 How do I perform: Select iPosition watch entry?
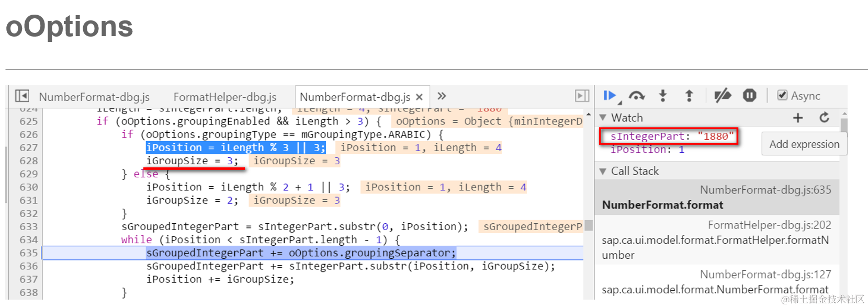tap(647, 150)
